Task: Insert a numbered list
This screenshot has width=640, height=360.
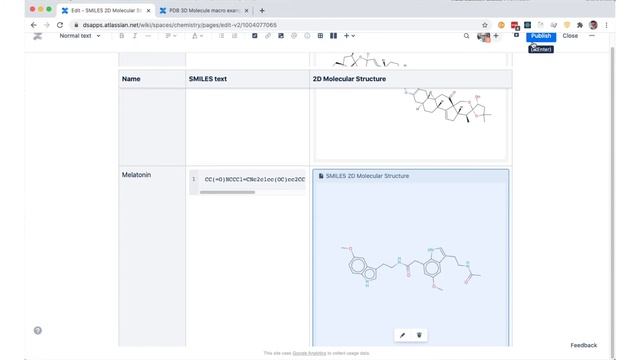Action: pos(235,36)
